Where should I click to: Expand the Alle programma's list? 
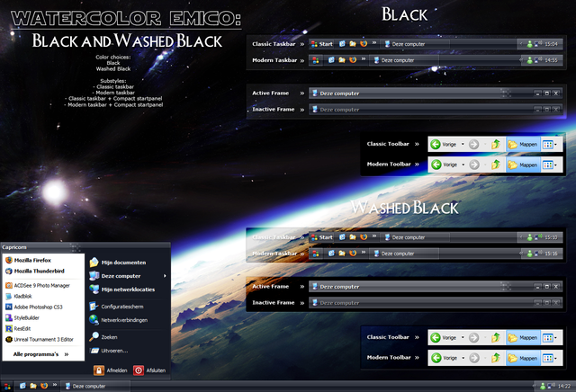[40, 354]
